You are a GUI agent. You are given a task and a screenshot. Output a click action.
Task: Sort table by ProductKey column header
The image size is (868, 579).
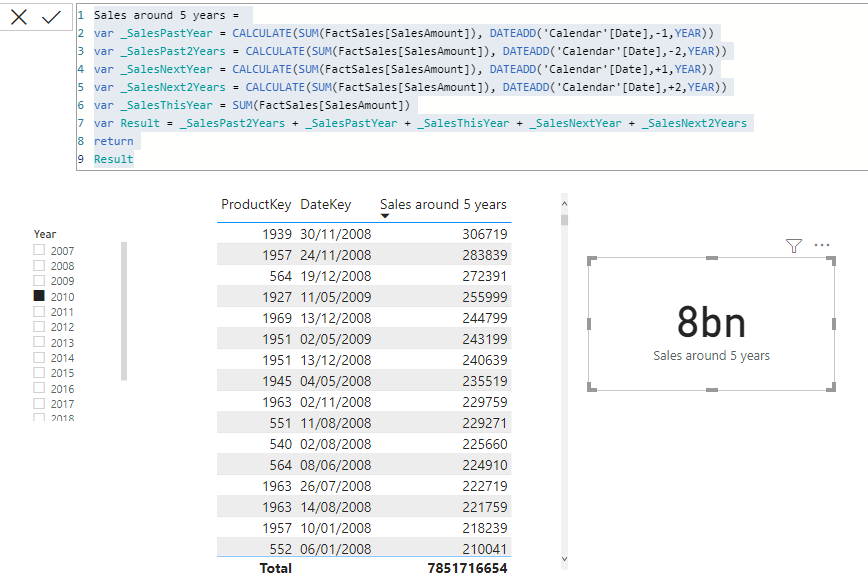tap(256, 204)
